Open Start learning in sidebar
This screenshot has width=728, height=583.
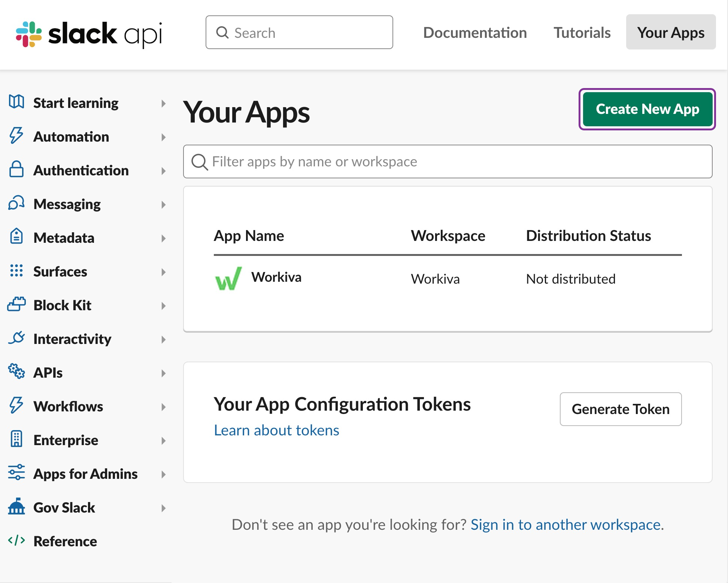tap(76, 103)
